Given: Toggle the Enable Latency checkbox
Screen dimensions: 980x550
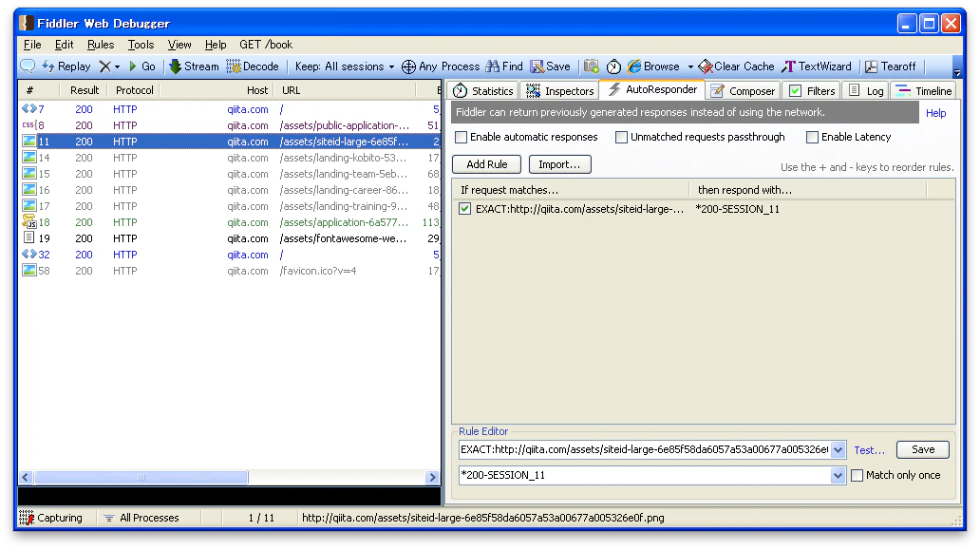Looking at the screenshot, I should [812, 137].
